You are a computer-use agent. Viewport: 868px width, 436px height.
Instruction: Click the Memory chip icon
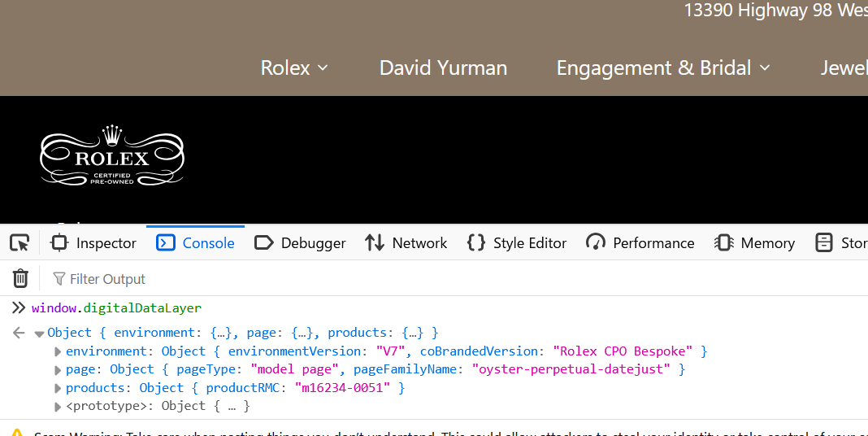click(x=723, y=242)
